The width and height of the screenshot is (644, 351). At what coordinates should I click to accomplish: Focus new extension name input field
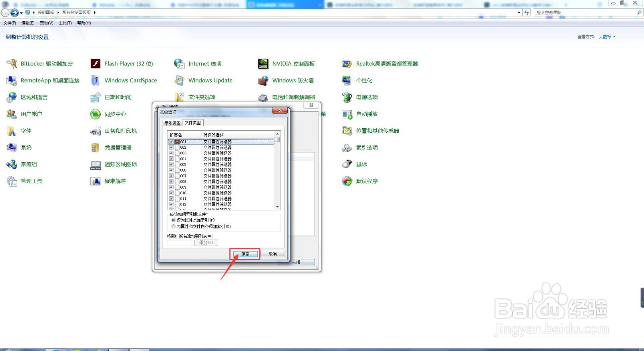(x=180, y=243)
